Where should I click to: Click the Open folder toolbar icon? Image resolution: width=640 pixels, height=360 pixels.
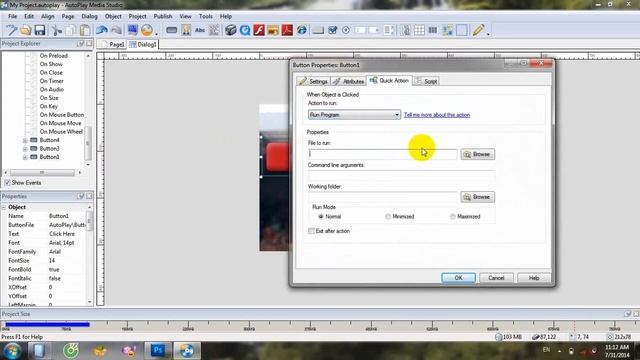click(x=26, y=30)
